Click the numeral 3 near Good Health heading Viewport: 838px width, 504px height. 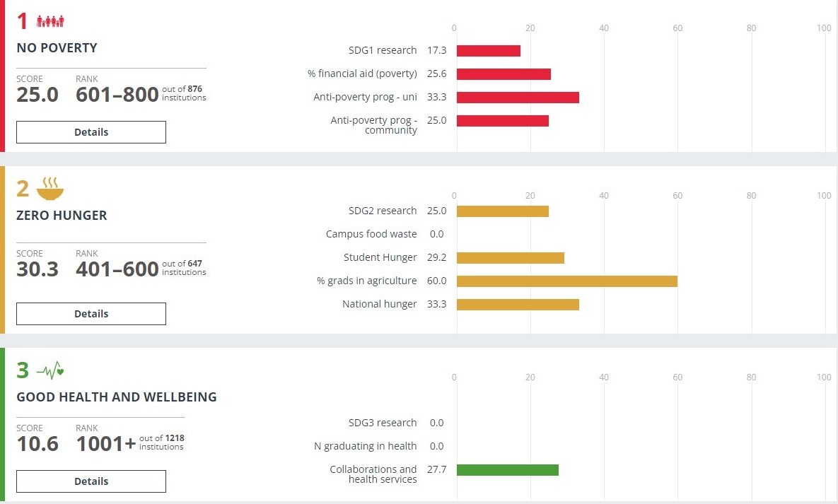pyautogui.click(x=21, y=369)
